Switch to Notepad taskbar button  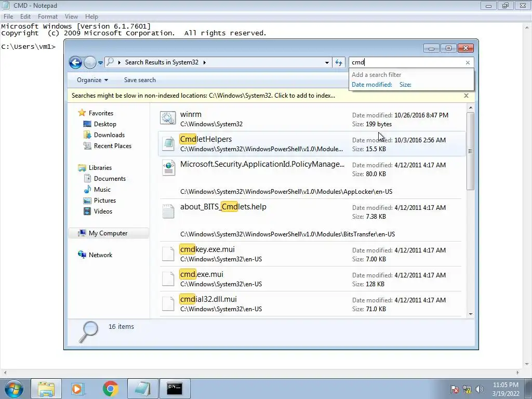click(143, 389)
